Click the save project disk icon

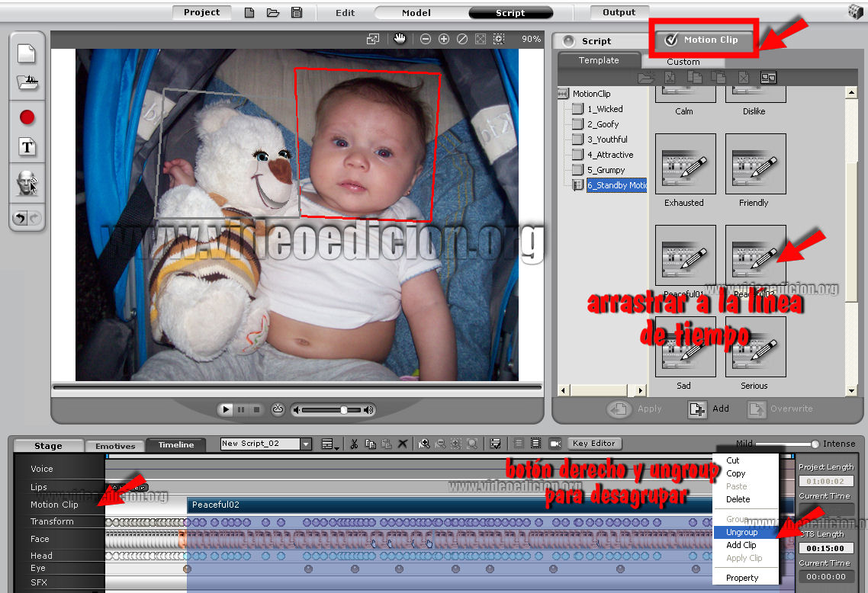[297, 13]
